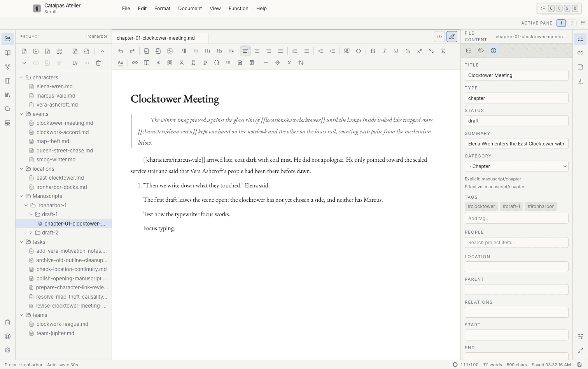Toggle subscript formatting
This screenshot has width=588, height=369.
pyautogui.click(x=431, y=51)
